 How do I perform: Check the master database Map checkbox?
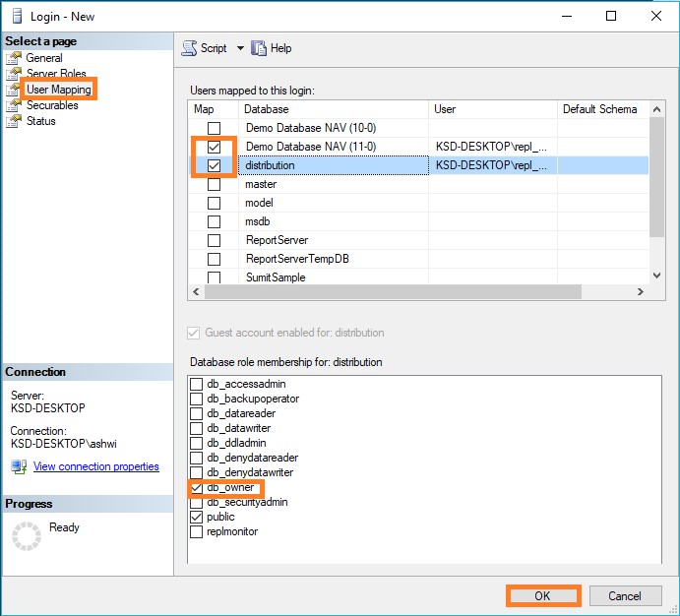click(x=214, y=184)
